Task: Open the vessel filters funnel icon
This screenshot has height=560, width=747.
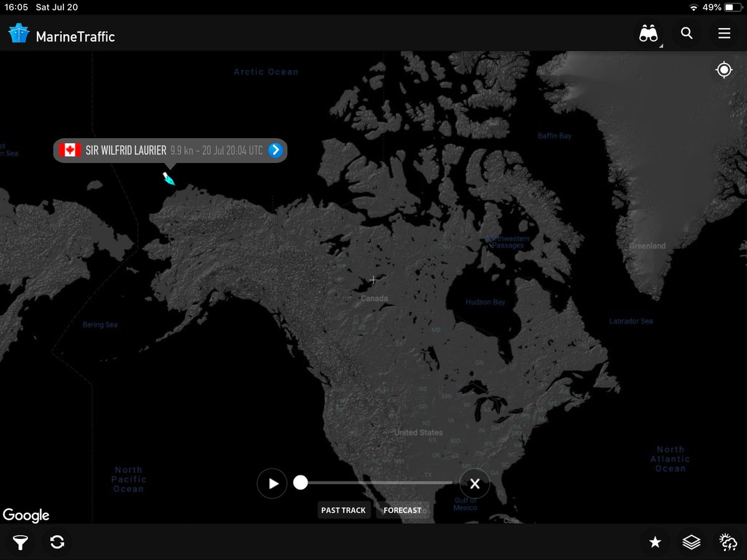Action: (x=20, y=542)
